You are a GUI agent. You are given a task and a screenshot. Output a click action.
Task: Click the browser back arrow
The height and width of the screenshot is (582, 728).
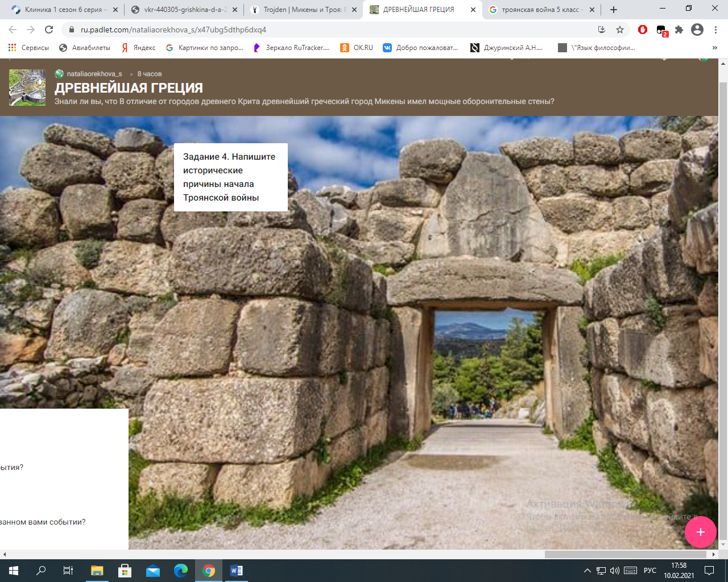[13, 30]
